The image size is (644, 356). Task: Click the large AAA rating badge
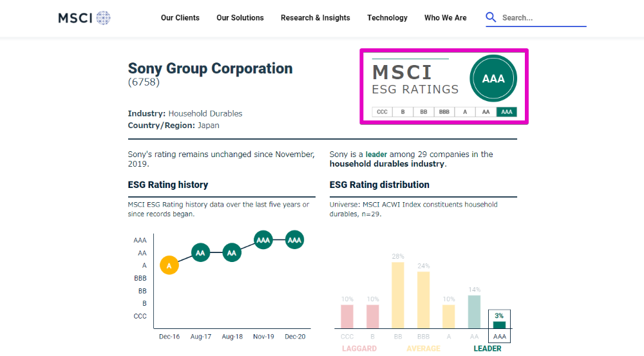493,78
